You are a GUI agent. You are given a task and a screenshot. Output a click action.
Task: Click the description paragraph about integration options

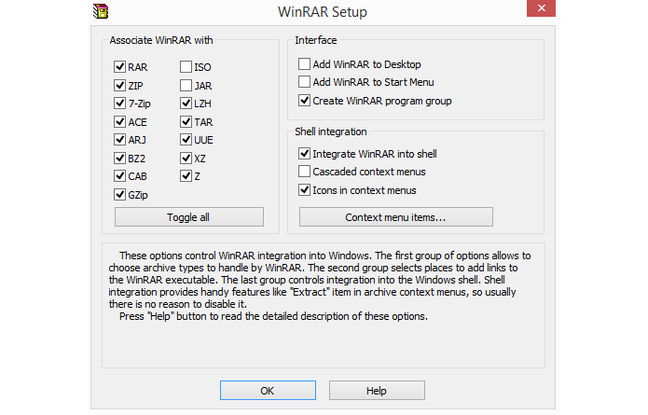pos(319,286)
